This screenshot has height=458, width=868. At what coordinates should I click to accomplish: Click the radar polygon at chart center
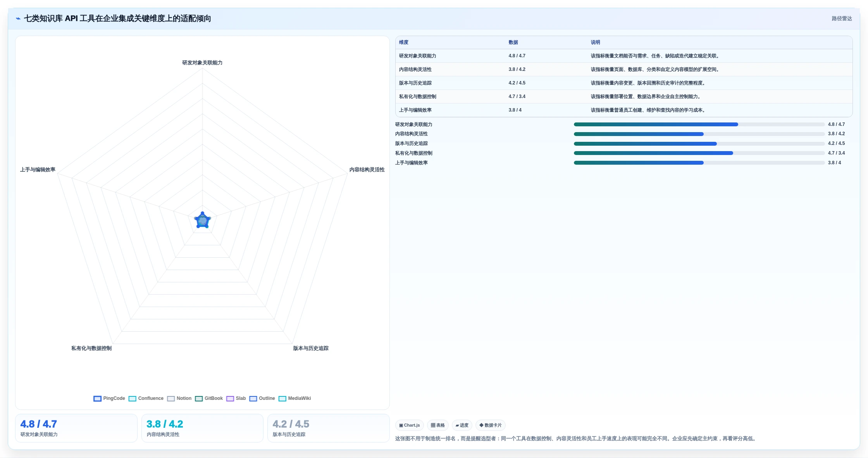click(x=202, y=220)
